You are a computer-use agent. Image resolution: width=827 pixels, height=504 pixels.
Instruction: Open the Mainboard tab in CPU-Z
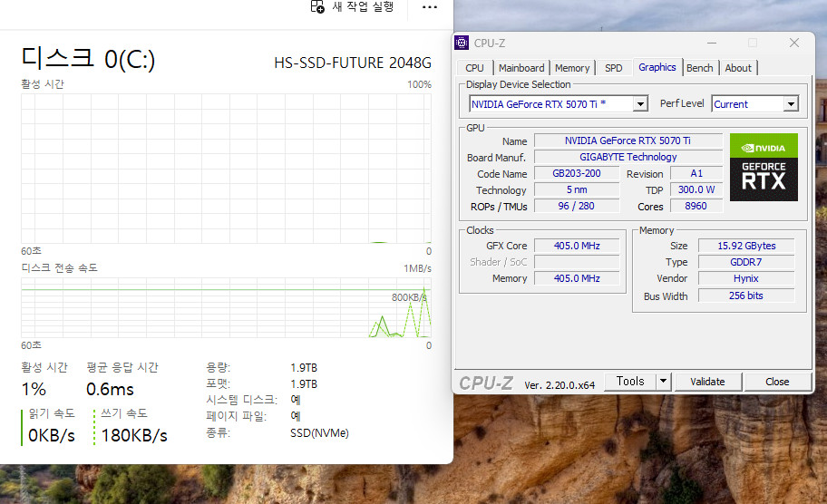click(x=521, y=68)
